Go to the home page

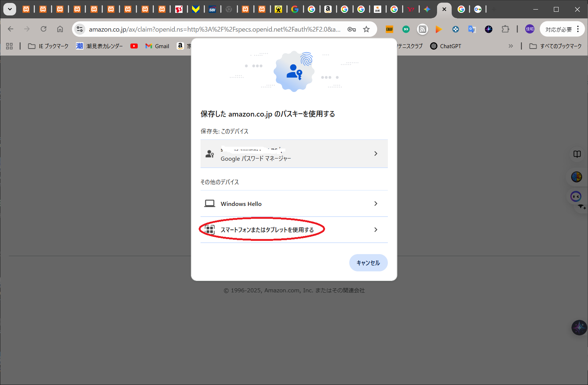click(x=60, y=29)
